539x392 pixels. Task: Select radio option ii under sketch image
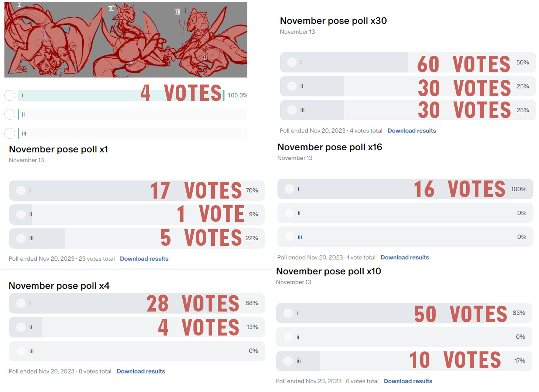click(10, 114)
